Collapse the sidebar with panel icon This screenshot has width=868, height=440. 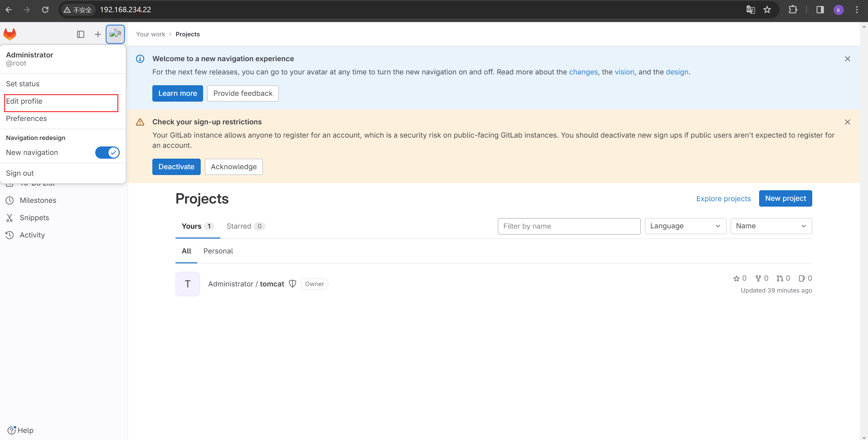(81, 34)
